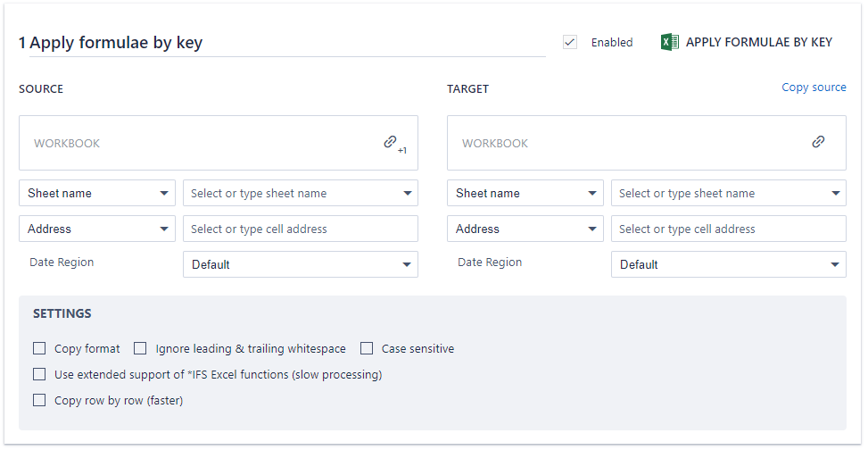Click the source cell address input field

click(x=300, y=229)
